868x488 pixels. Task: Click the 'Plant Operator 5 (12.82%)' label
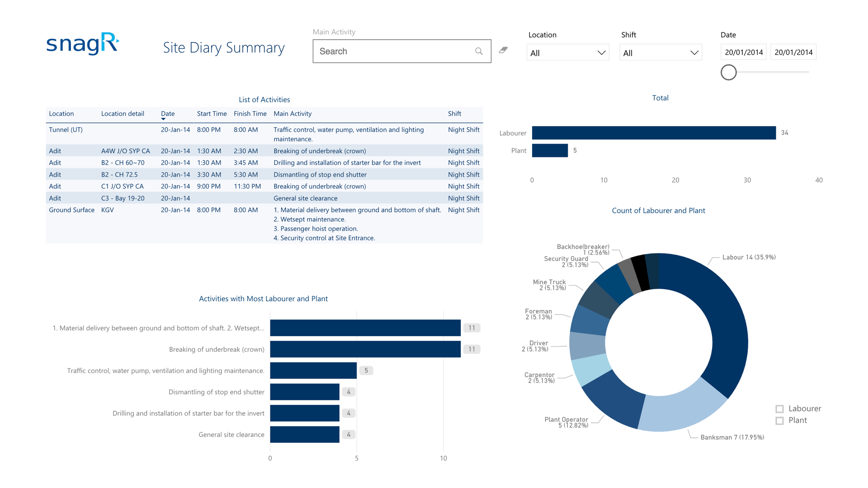pyautogui.click(x=566, y=422)
